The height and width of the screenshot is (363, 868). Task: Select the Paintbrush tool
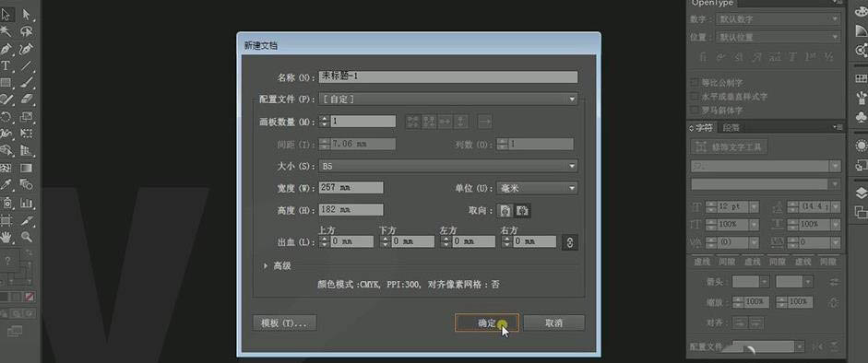(27, 83)
